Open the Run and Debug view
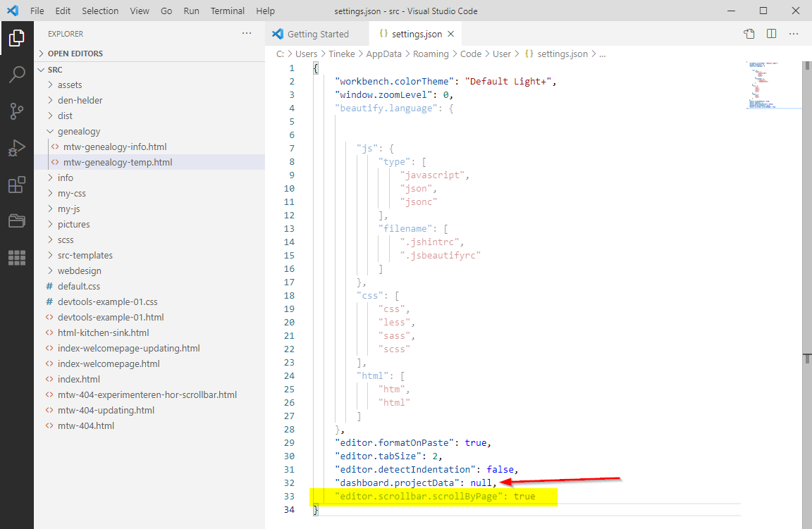This screenshot has width=812, height=529. (17, 148)
